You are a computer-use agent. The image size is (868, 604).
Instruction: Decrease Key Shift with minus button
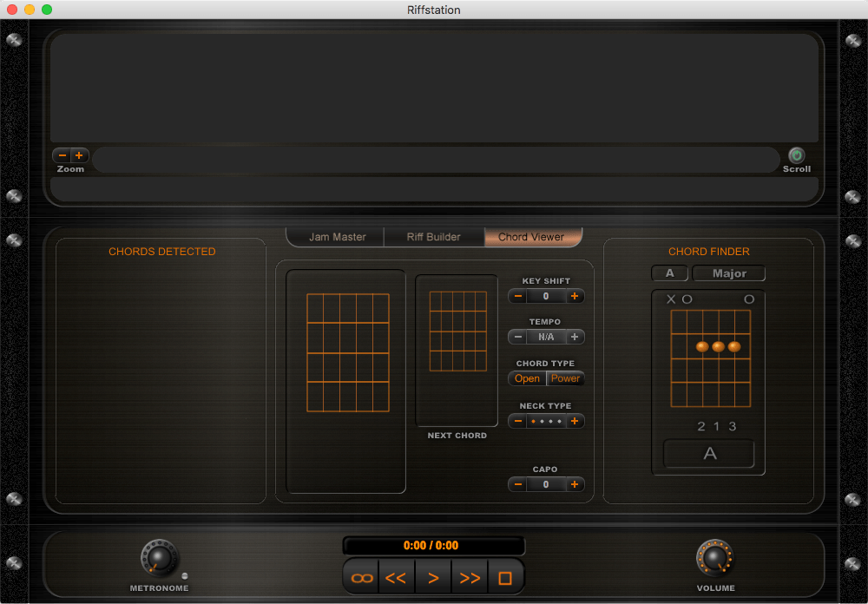[518, 296]
